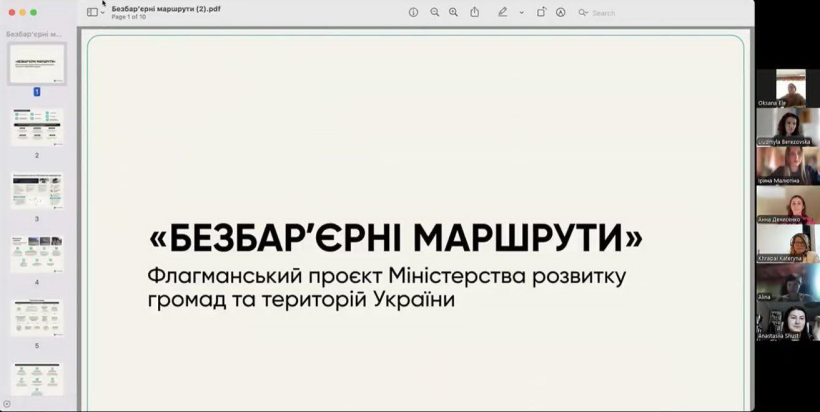Click the add button at sidebar bottom
Viewport: 820px width, 412px height.
(6, 404)
